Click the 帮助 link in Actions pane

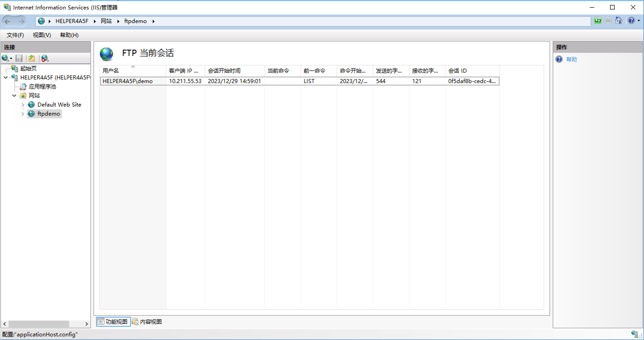click(x=571, y=59)
